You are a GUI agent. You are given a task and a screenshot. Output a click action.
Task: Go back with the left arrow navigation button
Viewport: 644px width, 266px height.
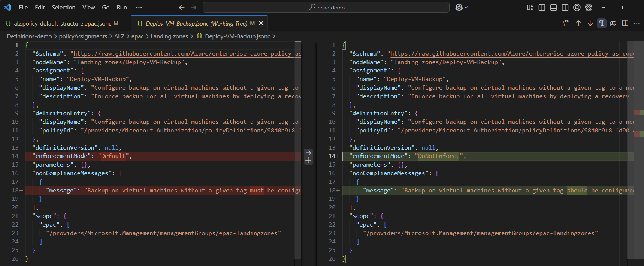point(182,8)
